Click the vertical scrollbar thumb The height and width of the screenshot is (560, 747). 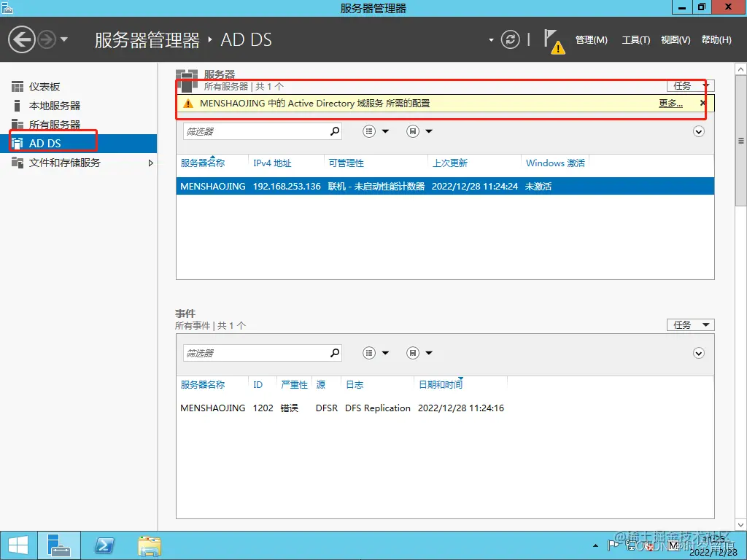[741, 141]
